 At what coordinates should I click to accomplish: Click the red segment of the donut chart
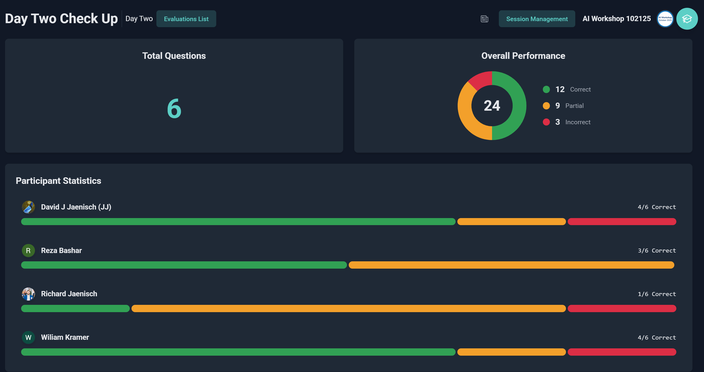pos(482,80)
